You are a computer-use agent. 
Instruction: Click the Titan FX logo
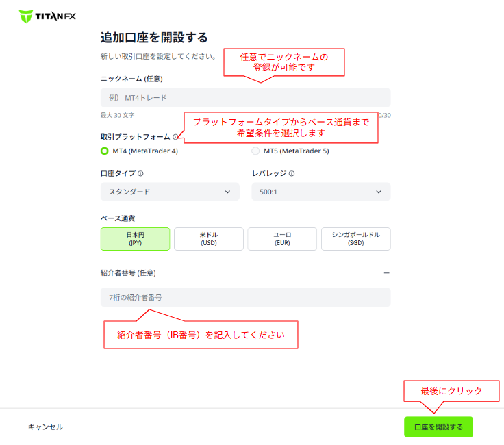click(47, 16)
